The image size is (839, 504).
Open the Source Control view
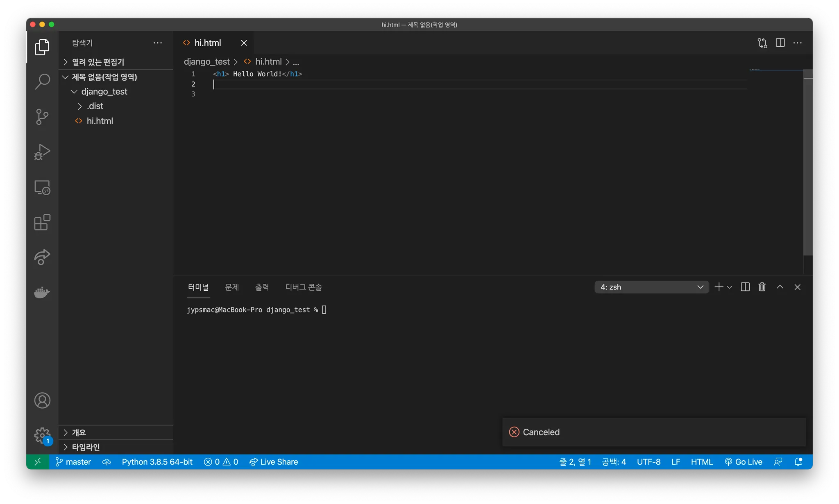[x=42, y=117]
